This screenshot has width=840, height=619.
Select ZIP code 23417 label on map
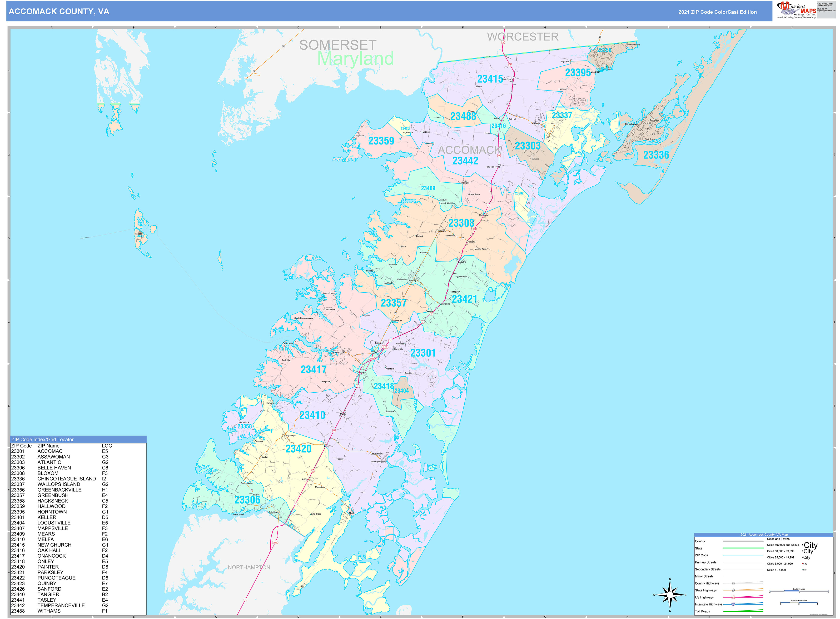pyautogui.click(x=313, y=370)
